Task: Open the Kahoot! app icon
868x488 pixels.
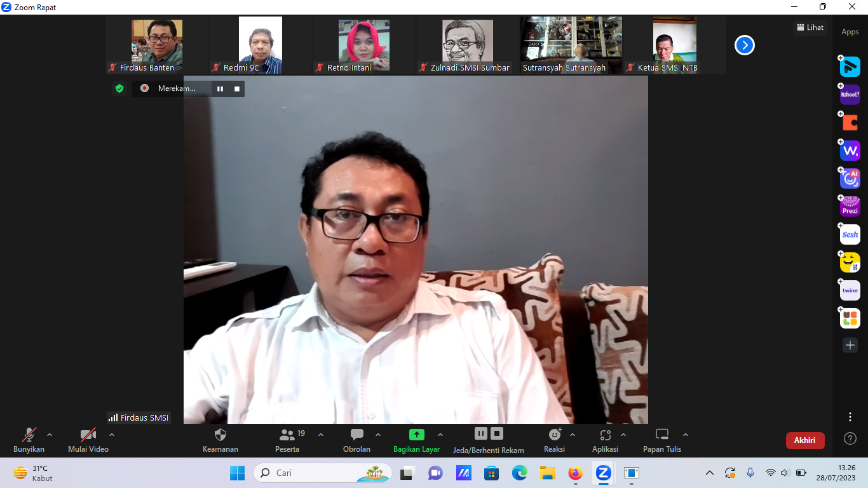Action: pos(850,95)
